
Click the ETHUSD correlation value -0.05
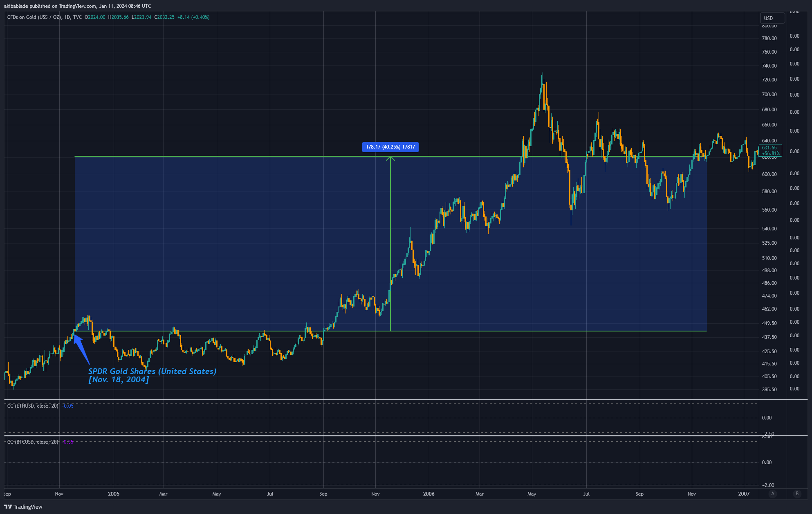[x=67, y=406]
